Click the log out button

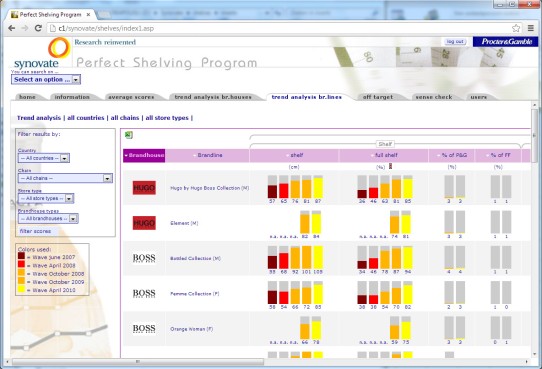tap(455, 41)
